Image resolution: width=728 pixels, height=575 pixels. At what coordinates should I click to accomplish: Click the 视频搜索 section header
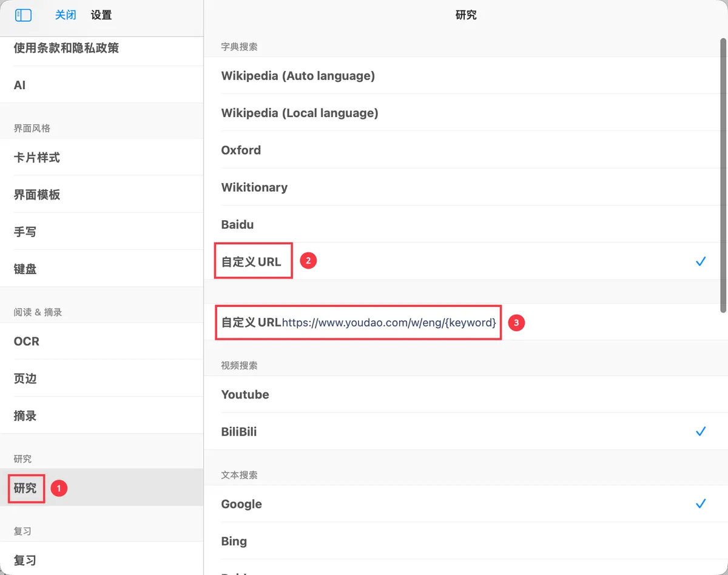(x=240, y=365)
